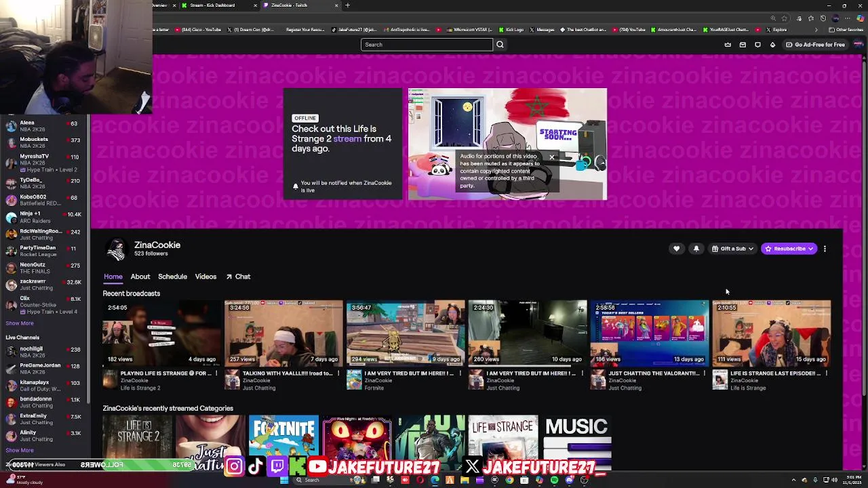
Task: Close the Stream - Kick Dashboard tab
Action: [255, 5]
